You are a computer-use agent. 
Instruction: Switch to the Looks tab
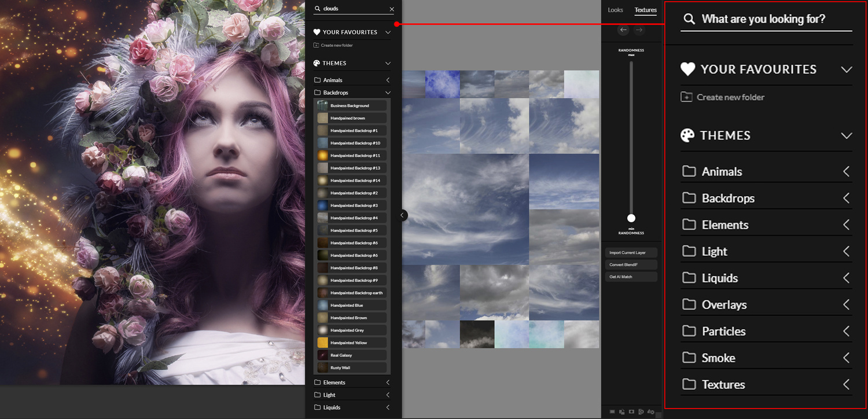click(615, 10)
